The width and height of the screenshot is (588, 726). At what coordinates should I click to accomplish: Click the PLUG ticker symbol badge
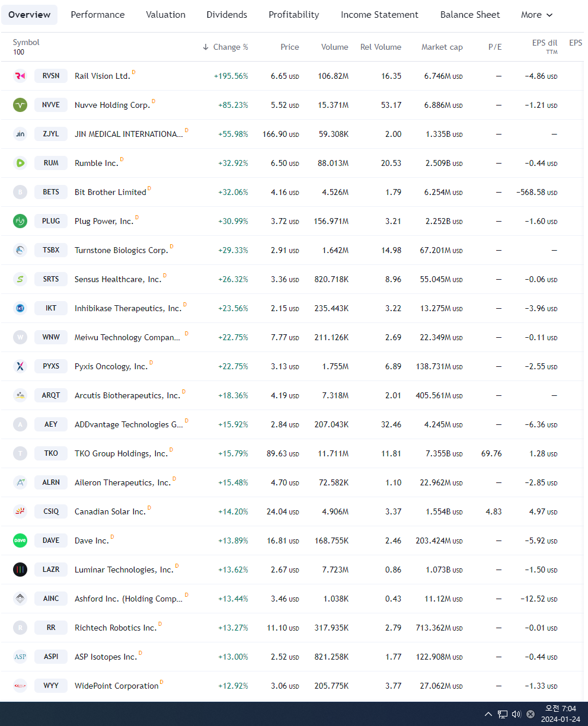(x=51, y=221)
